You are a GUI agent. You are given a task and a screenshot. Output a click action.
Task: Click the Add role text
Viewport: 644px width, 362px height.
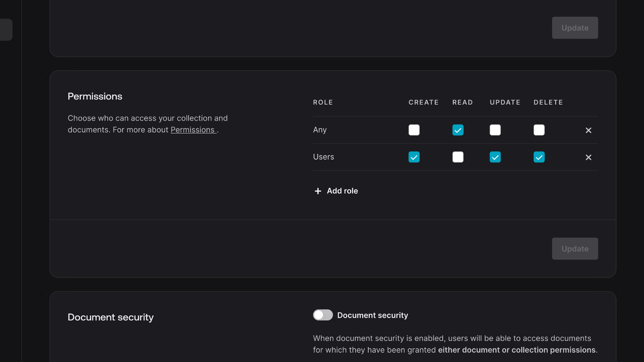[343, 191]
